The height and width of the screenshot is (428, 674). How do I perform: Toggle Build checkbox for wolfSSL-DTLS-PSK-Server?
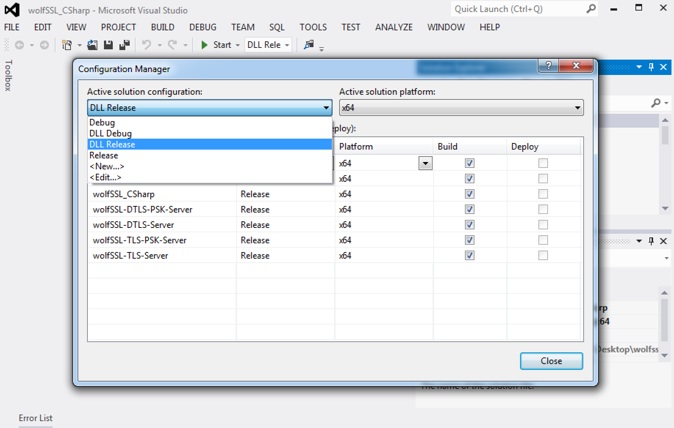pyautogui.click(x=469, y=209)
